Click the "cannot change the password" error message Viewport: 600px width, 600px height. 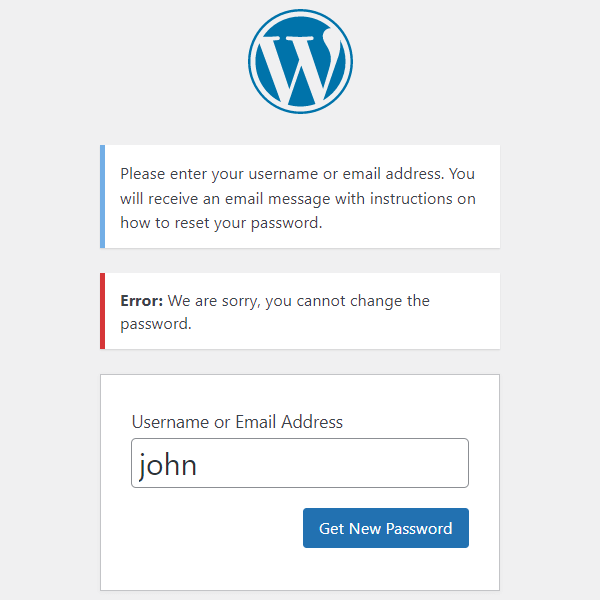[300, 311]
